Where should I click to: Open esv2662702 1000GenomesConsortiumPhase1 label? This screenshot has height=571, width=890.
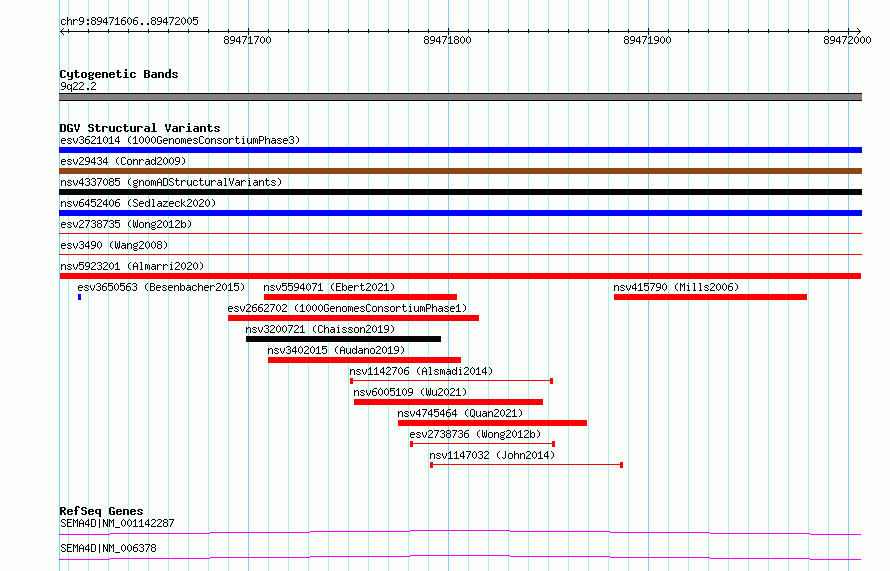(x=347, y=308)
